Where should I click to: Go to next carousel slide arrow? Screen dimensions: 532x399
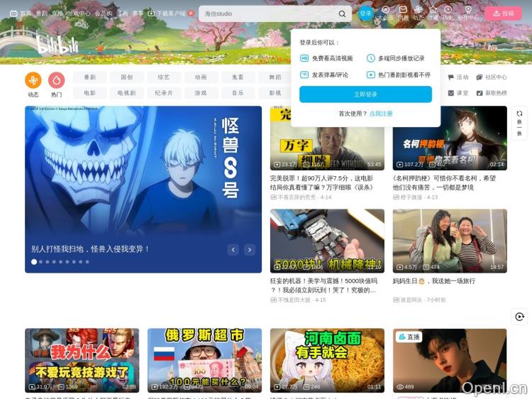250,250
